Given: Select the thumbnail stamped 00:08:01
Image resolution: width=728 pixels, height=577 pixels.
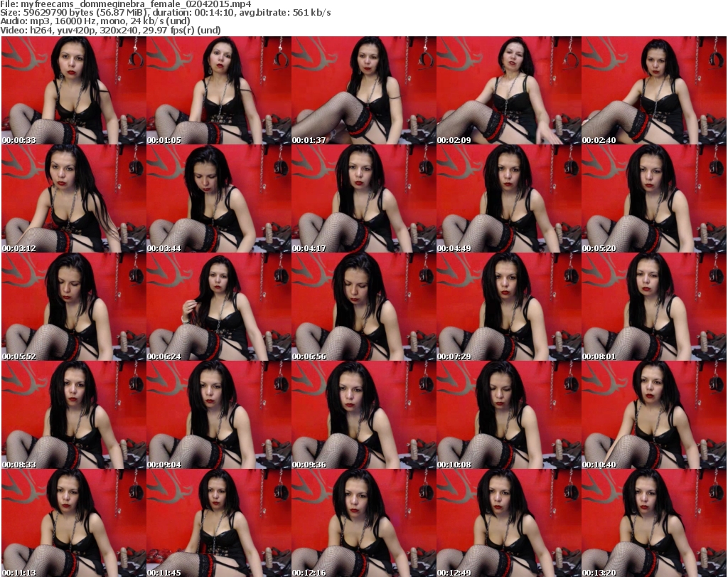Looking at the screenshot, I should point(654,307).
